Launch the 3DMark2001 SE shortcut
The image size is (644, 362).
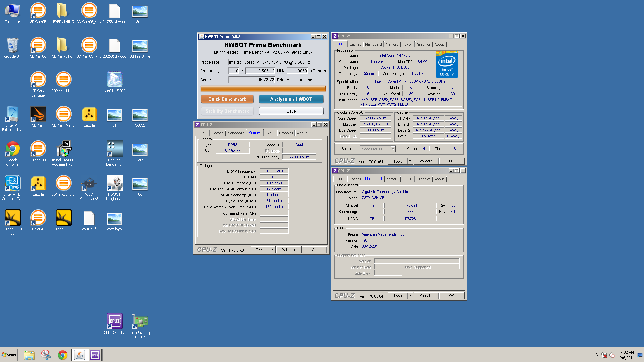point(12,223)
